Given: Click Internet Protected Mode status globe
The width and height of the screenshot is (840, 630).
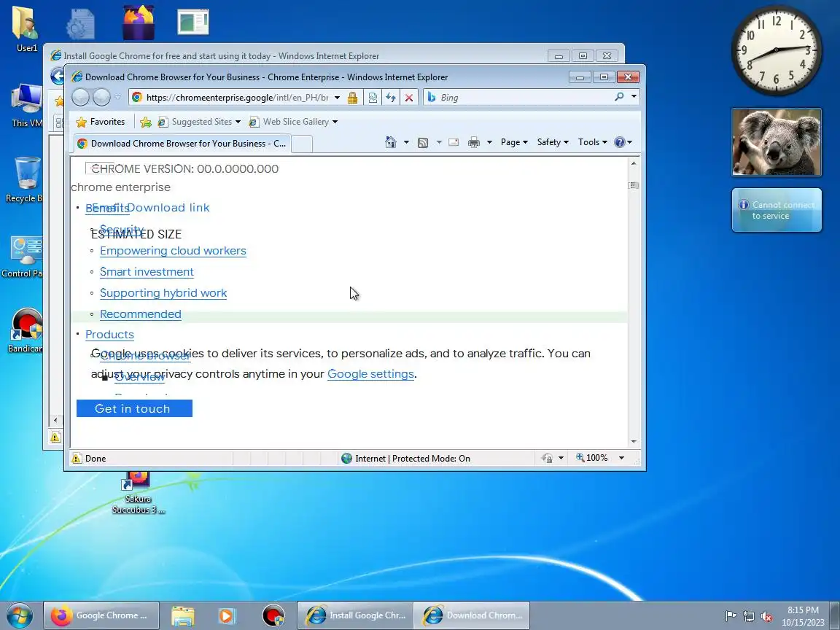Looking at the screenshot, I should pyautogui.click(x=346, y=458).
